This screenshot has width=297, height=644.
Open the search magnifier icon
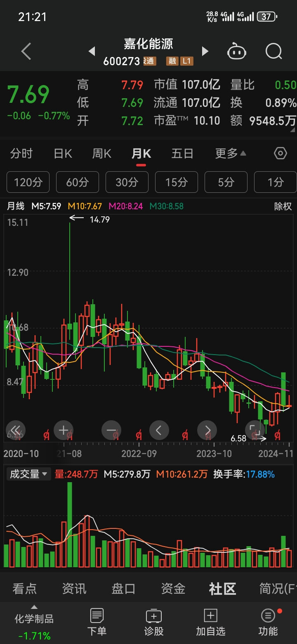click(273, 52)
